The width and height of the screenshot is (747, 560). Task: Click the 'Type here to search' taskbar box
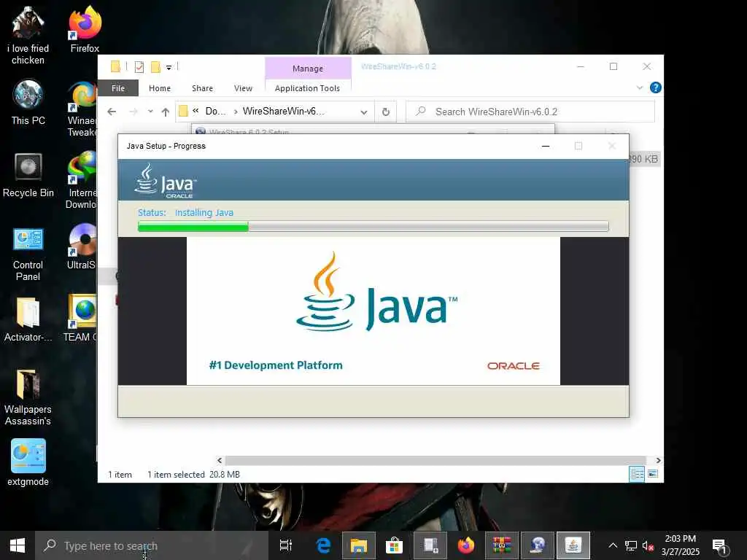(152, 545)
